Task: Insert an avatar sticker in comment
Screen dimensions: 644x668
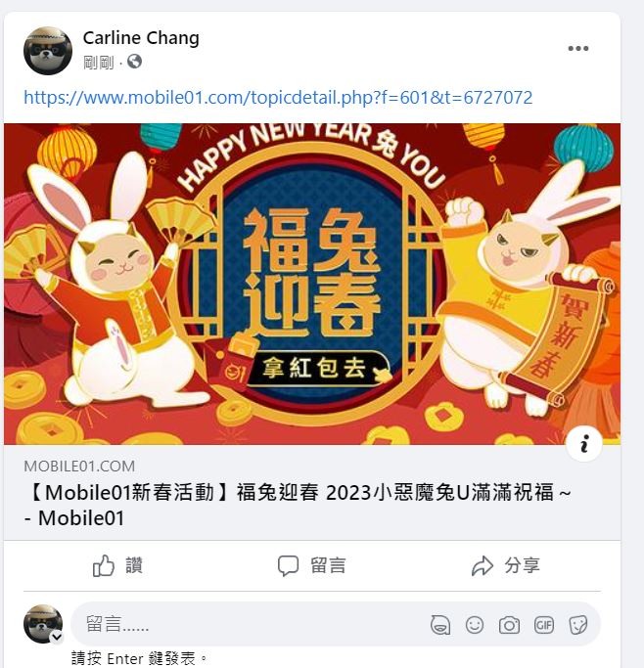Action: coord(440,625)
